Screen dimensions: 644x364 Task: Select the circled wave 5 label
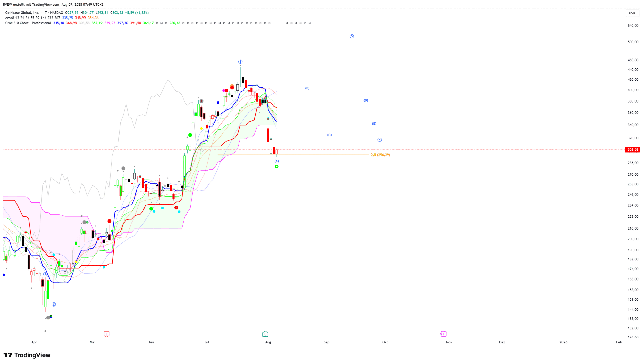tap(352, 36)
